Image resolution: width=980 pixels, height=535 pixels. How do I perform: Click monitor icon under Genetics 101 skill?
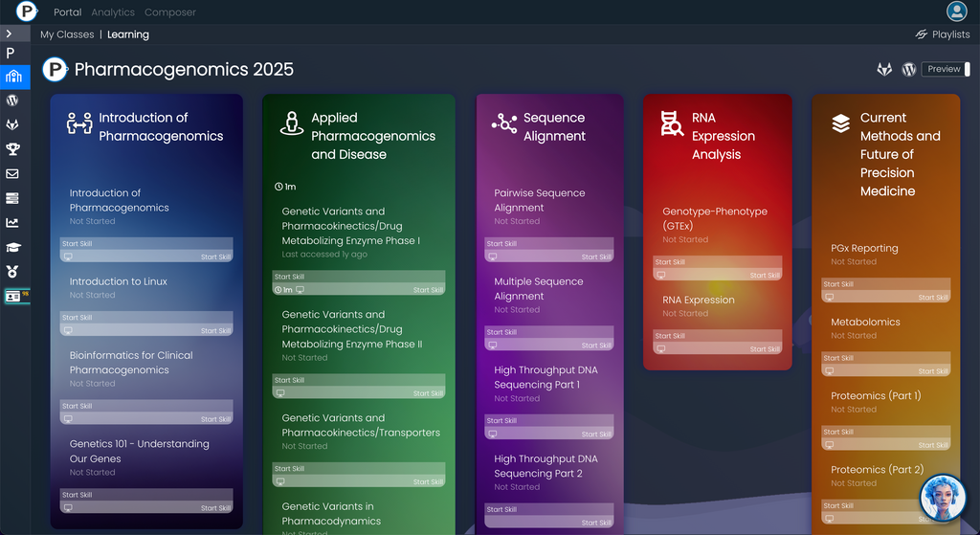tap(68, 508)
